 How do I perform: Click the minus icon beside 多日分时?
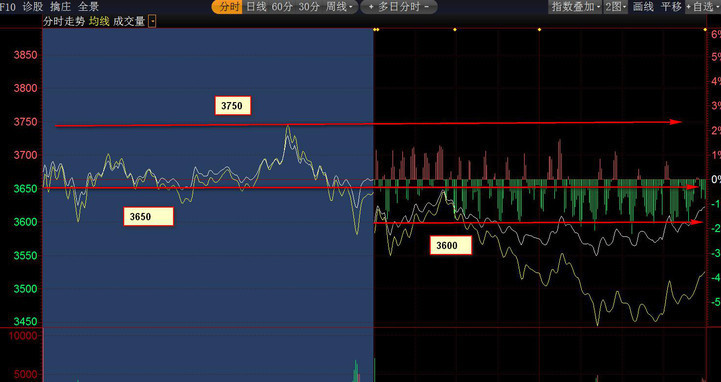click(x=427, y=7)
